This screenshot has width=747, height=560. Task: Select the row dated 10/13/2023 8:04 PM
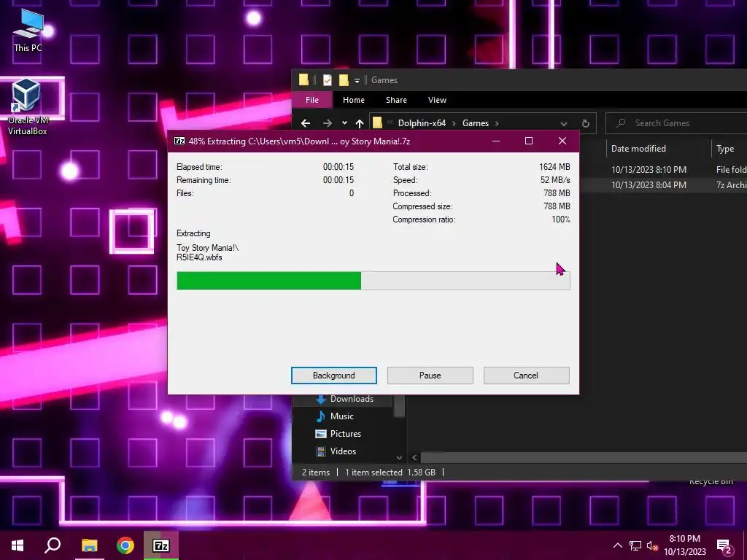click(x=663, y=184)
